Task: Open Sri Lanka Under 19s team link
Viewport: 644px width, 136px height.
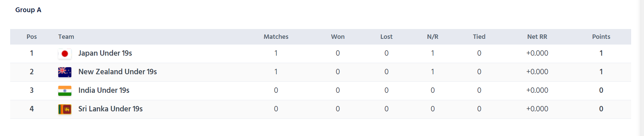Action: click(111, 109)
